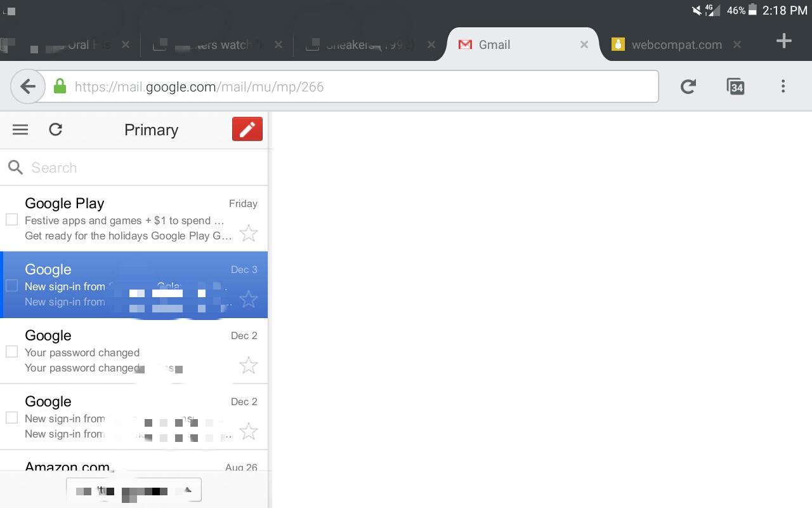Tap the 2:18 PM clock

(785, 10)
